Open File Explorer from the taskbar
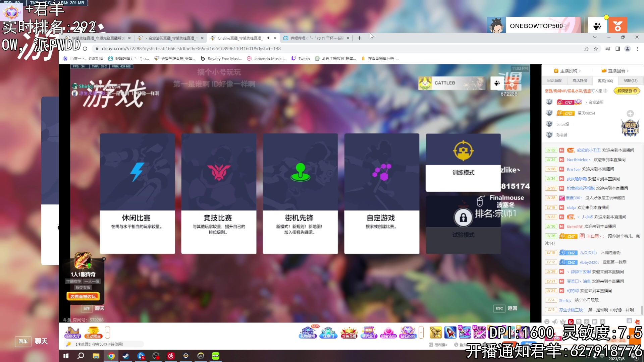 coord(96,356)
